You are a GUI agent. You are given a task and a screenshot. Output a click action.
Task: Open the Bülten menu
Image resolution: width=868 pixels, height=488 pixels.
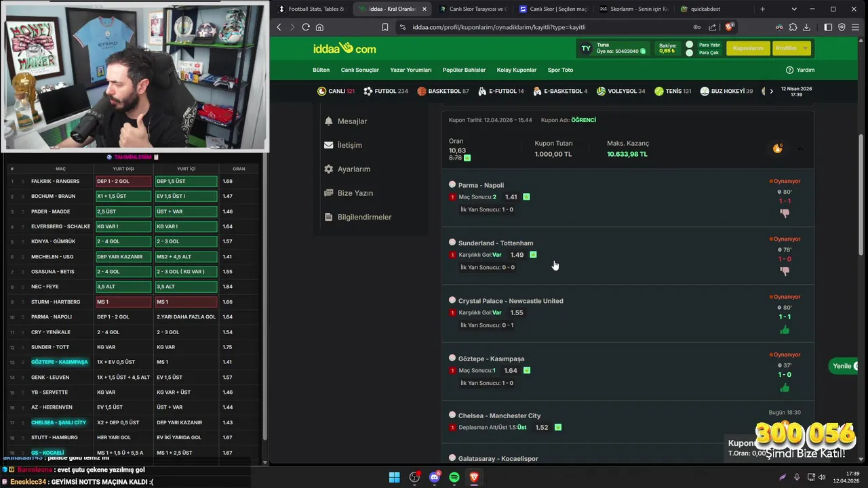point(321,70)
